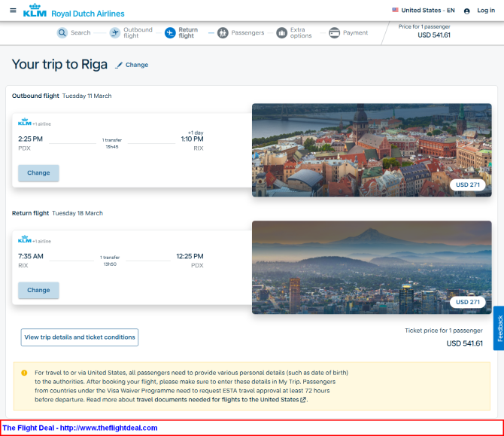504x436 pixels.
Task: Open the Feedback side tab
Action: 499,328
